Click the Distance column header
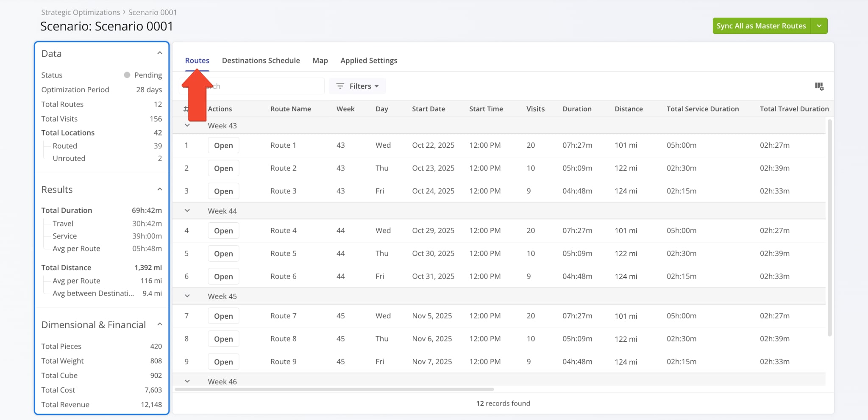868x420 pixels. [629, 109]
